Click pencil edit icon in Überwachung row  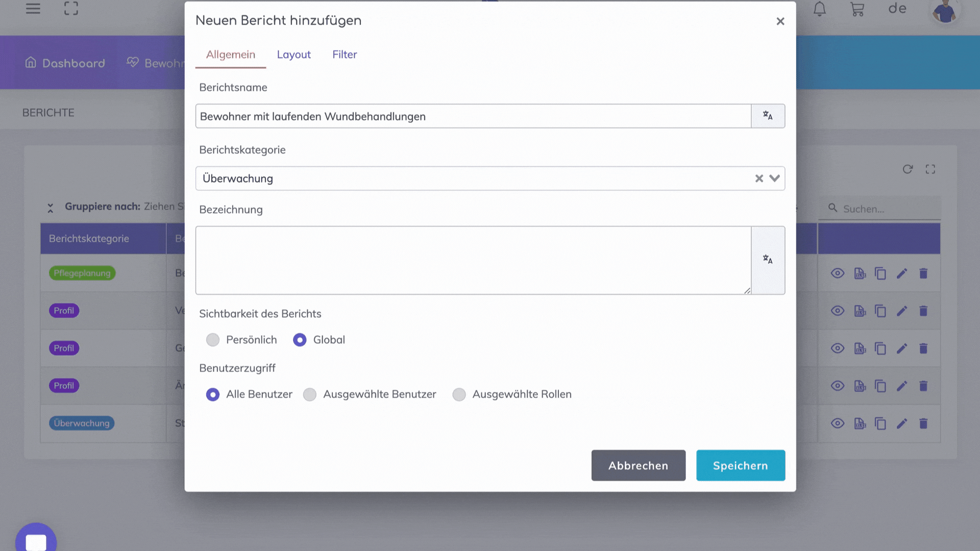click(x=902, y=423)
